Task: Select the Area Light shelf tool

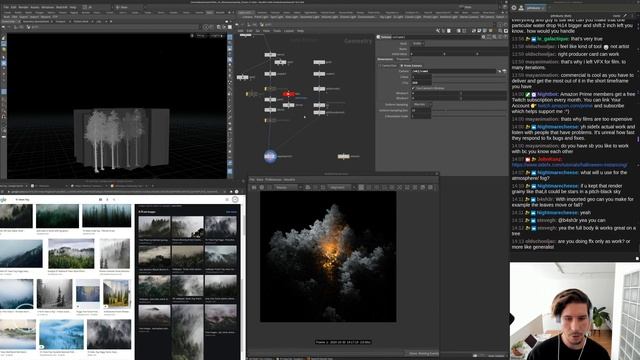Action: pos(291,17)
